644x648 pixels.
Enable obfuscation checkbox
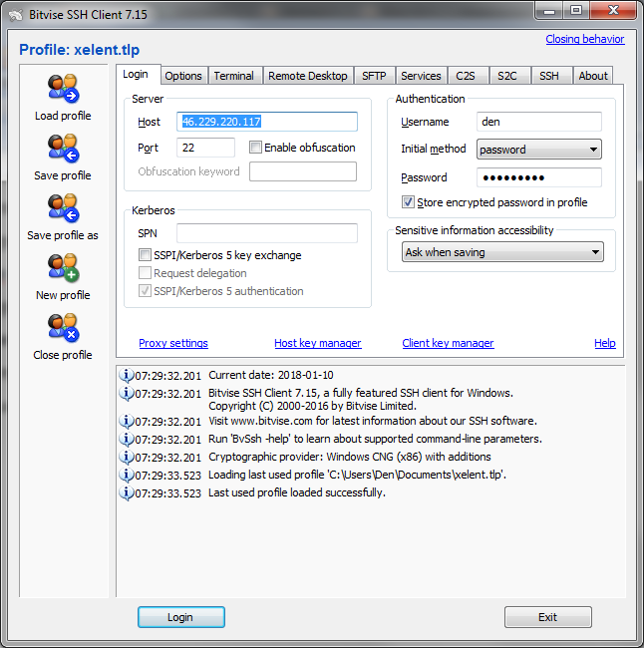tap(255, 148)
